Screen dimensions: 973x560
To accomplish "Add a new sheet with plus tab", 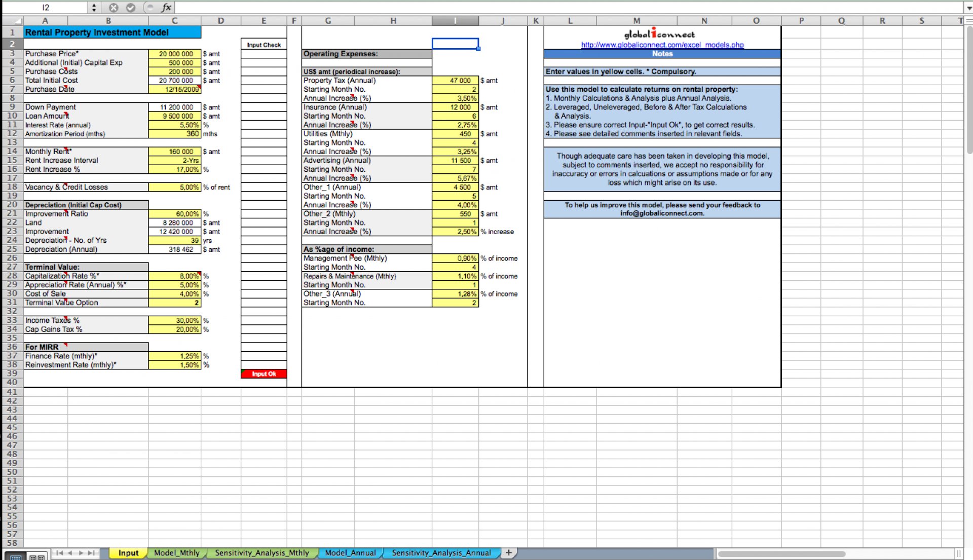I will point(508,552).
